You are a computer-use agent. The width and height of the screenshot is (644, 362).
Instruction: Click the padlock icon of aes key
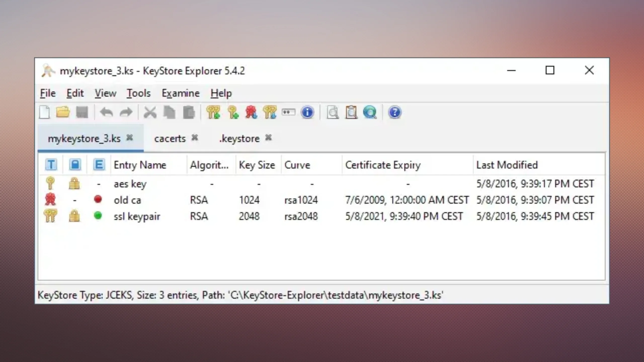74,183
